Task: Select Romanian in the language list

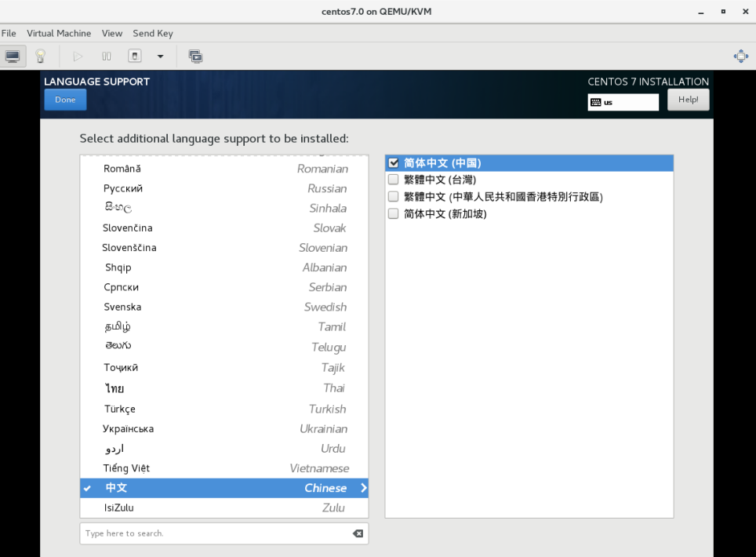Action: 224,169
